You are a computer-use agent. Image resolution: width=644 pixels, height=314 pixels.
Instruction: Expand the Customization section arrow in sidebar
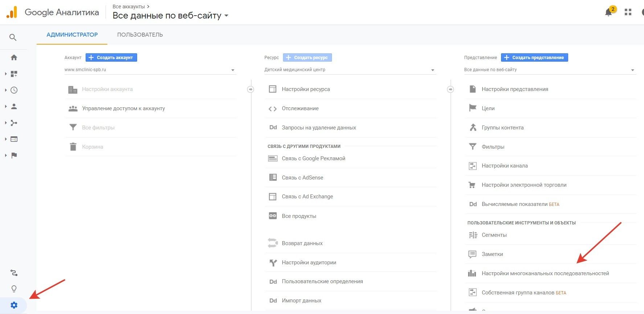pyautogui.click(x=5, y=74)
